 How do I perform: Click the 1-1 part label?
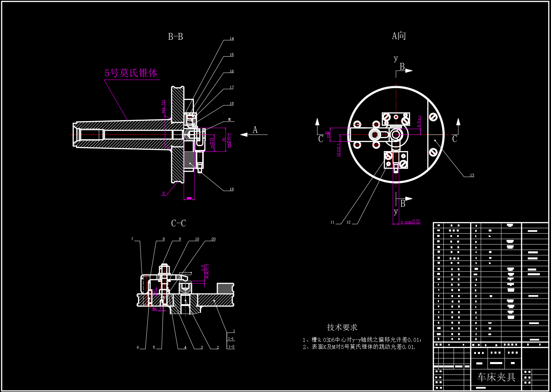(231, 339)
